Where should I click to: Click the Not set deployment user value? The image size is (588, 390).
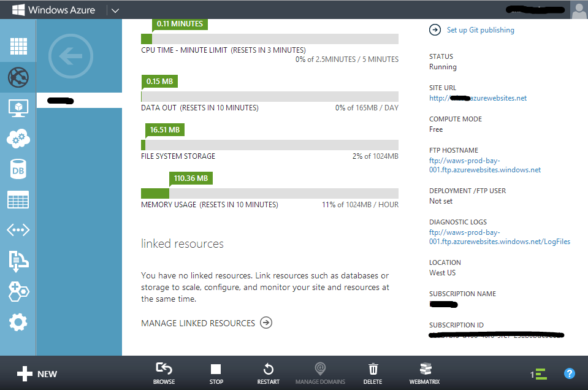441,201
